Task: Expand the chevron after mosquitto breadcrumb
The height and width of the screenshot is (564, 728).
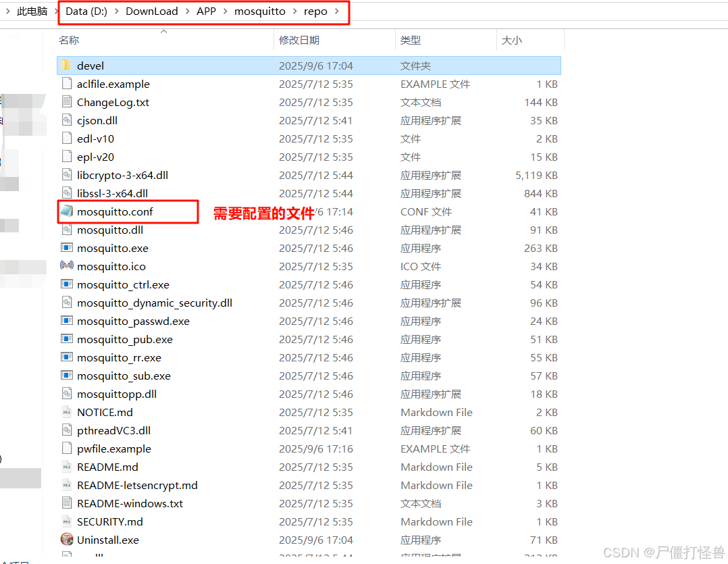Action: [295, 11]
